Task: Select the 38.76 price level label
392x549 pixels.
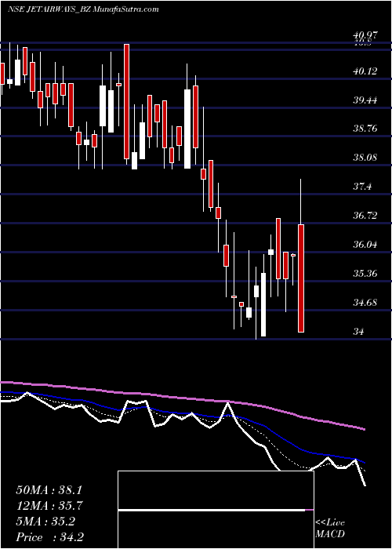Action: (366, 129)
